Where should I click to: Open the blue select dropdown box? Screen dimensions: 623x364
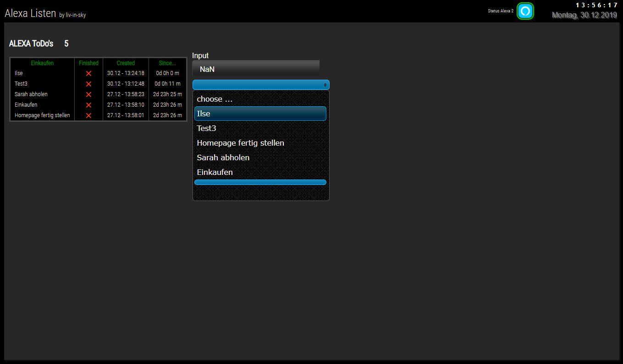(x=261, y=85)
